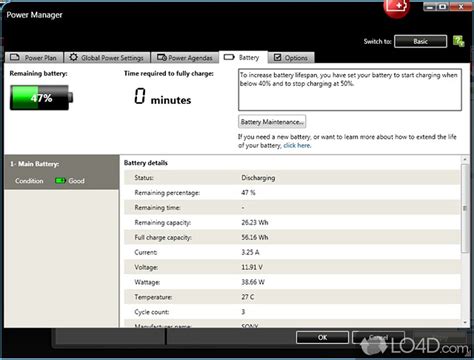Open the Power Plan tab
474x360 pixels.
34,58
